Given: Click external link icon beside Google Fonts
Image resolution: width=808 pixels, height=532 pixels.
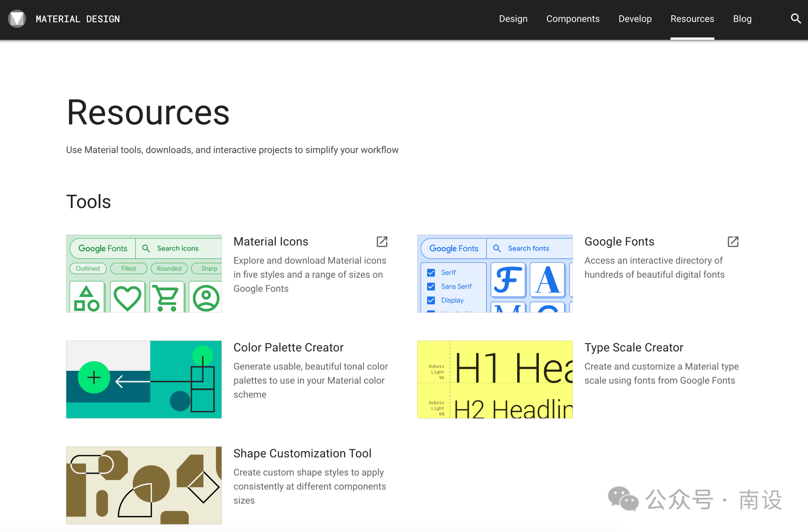Looking at the screenshot, I should point(733,242).
